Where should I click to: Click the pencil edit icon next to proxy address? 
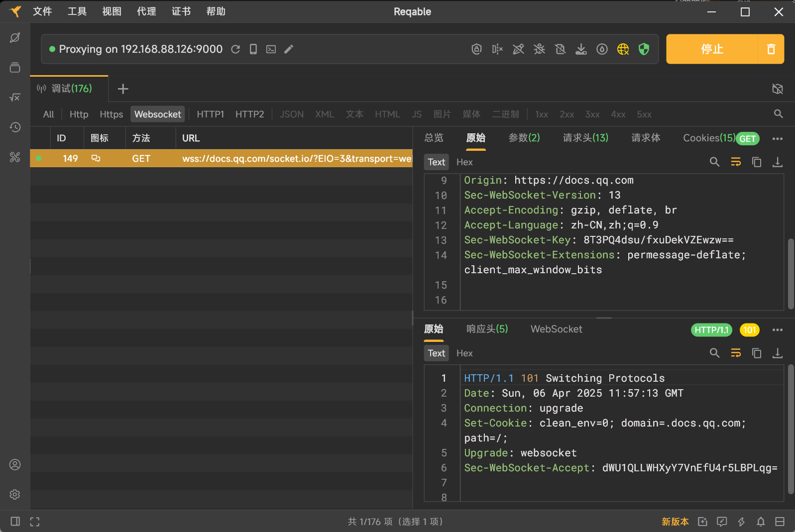[289, 49]
